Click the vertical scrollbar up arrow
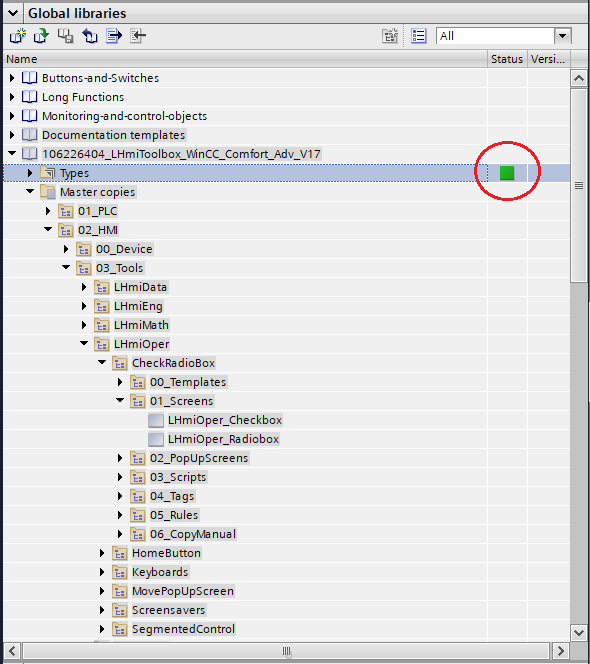Image resolution: width=590 pixels, height=664 pixels. (x=579, y=78)
